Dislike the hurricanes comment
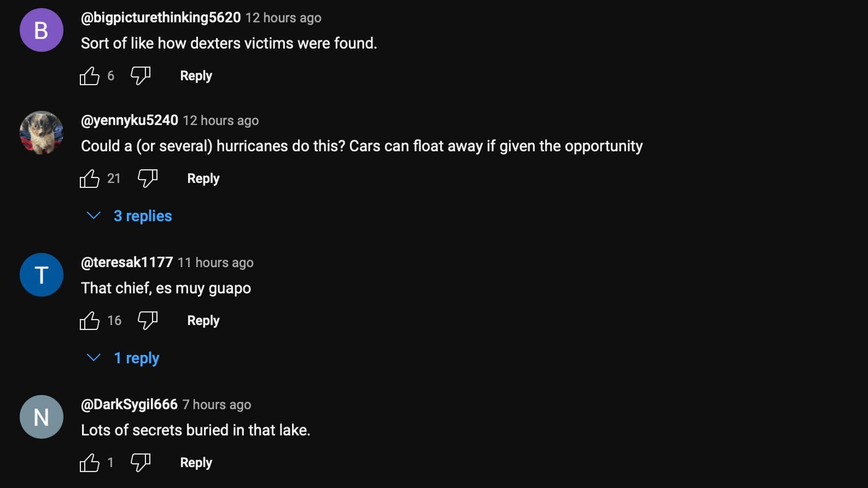Image resolution: width=868 pixels, height=488 pixels. point(147,178)
